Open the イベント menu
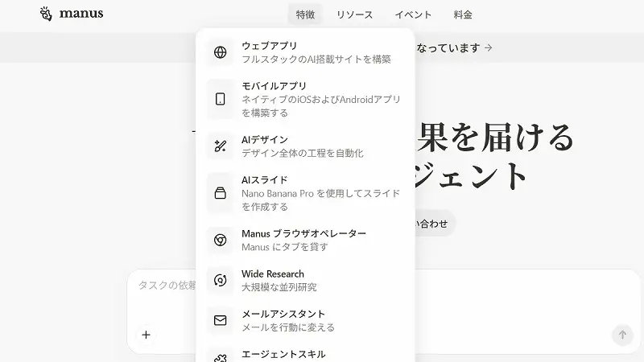Image resolution: width=644 pixels, height=362 pixels. click(413, 14)
